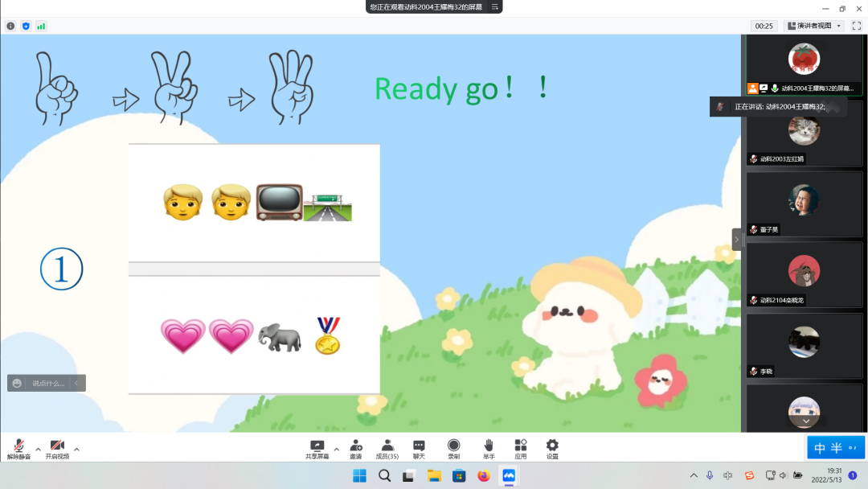Image resolution: width=868 pixels, height=489 pixels.
Task: Open Task View on the taskbar
Action: 408,475
